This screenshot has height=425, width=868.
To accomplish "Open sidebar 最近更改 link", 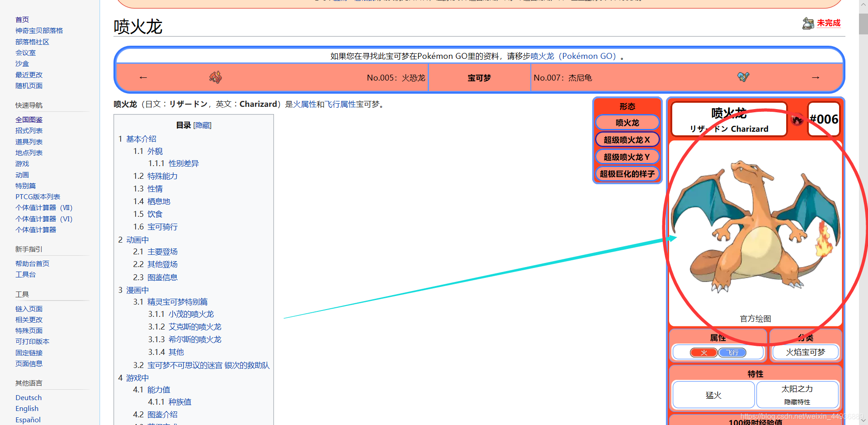I will [29, 75].
